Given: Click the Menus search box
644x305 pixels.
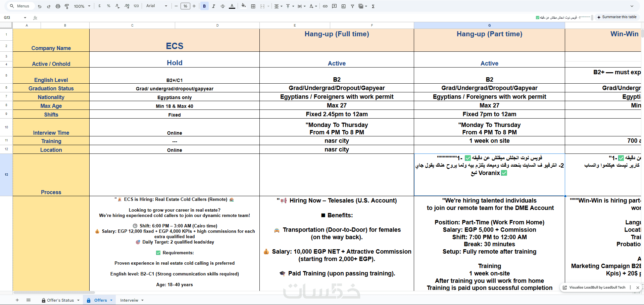Looking at the screenshot, I should [x=20, y=6].
